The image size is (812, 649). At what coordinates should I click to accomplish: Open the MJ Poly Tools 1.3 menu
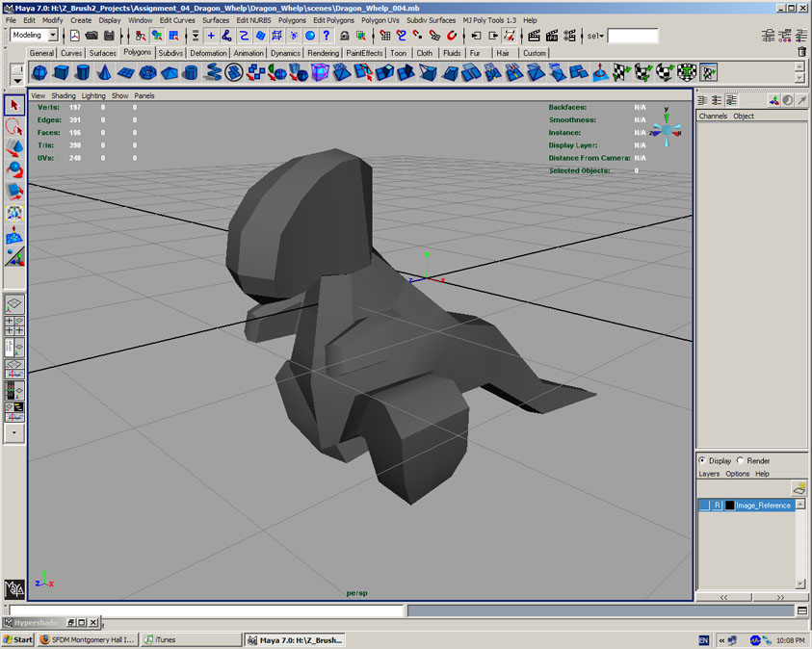[x=489, y=20]
